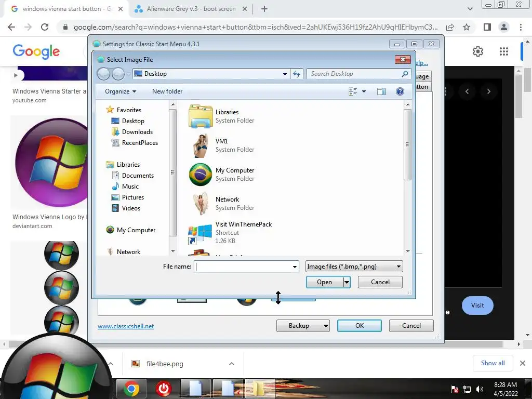
Task: Open the File name history dropdown
Action: pyautogui.click(x=295, y=267)
